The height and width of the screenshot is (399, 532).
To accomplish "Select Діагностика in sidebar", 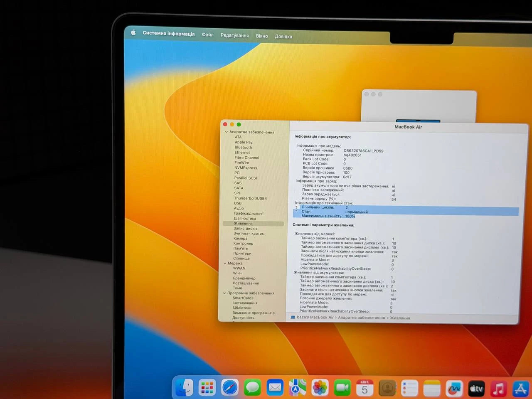I will [245, 218].
